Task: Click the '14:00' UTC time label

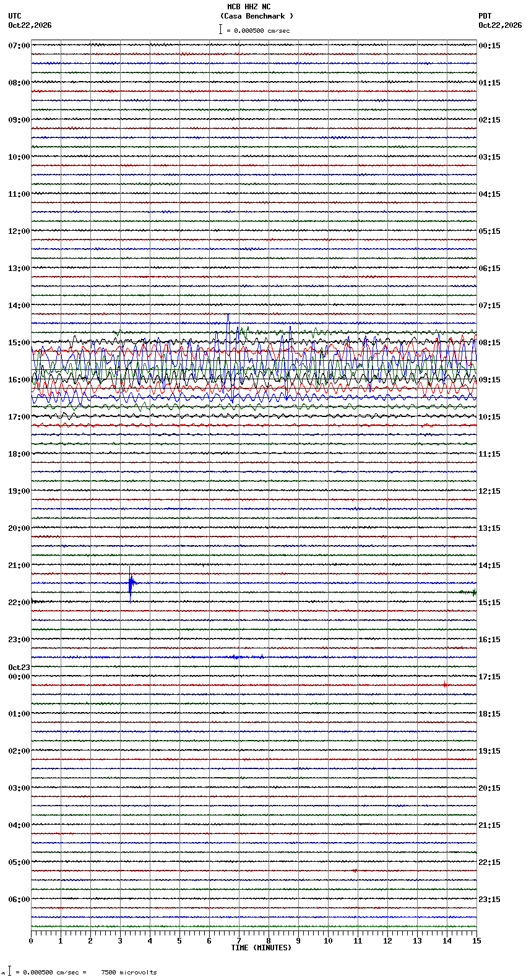Action: [19, 306]
